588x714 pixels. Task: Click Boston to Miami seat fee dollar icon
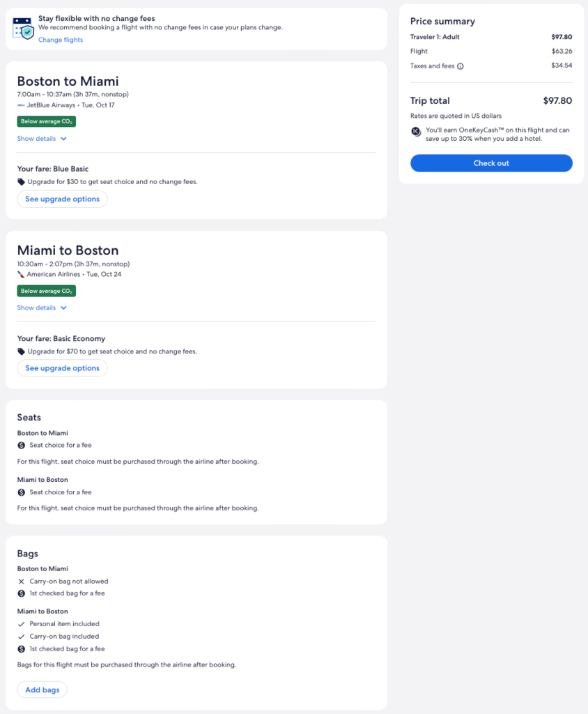pos(21,446)
